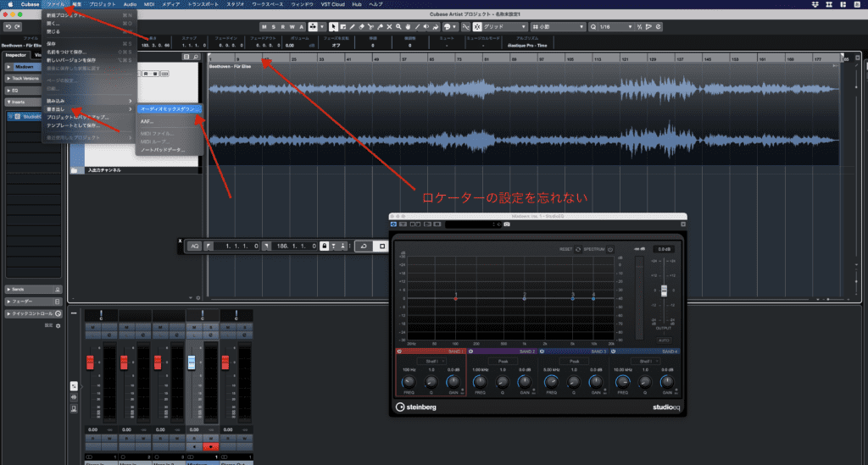Click the Iterative Quantize icon next to 1/16
Viewport: 868px width, 465px height.
pos(639,26)
